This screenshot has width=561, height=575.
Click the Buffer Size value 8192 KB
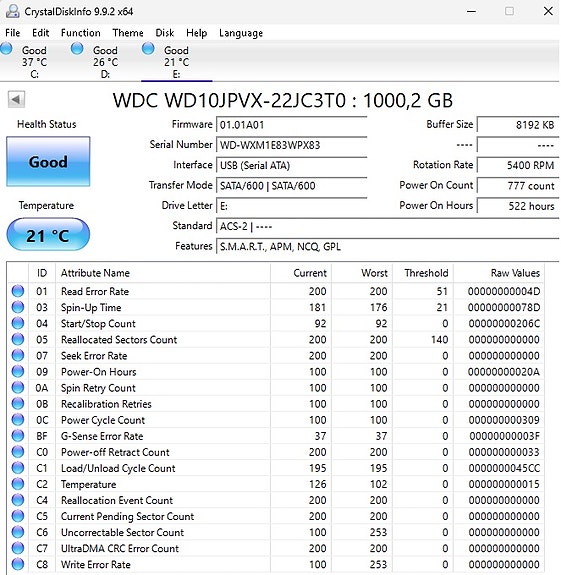tap(518, 125)
